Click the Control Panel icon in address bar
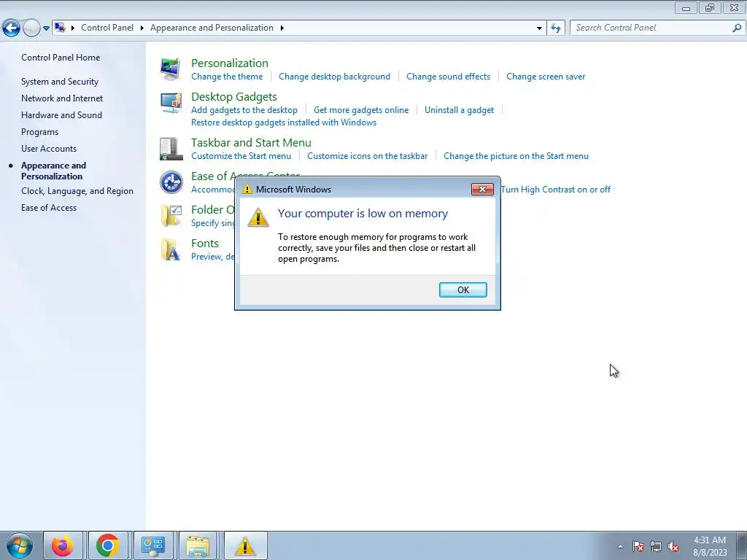This screenshot has width=747, height=560. pyautogui.click(x=60, y=28)
